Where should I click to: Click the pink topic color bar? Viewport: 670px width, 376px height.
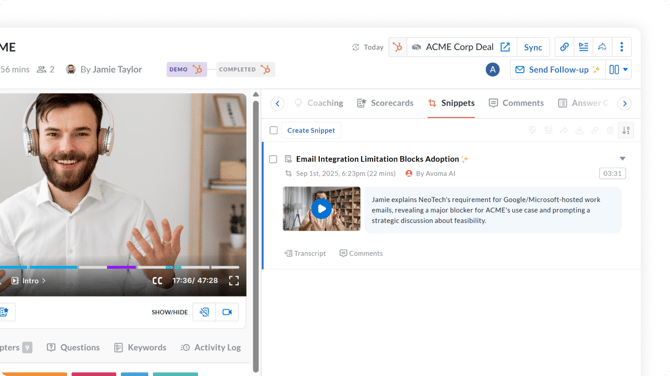point(94,374)
